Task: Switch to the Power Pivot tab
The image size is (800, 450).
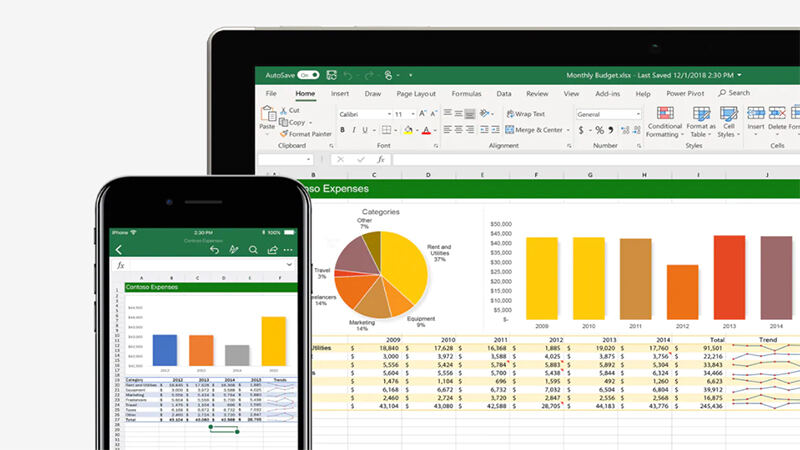Action: 685,94
